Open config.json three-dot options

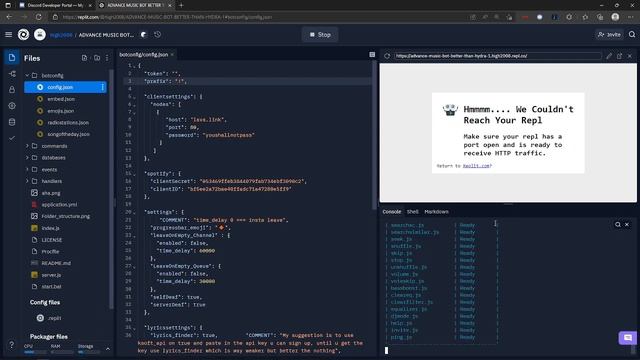coord(102,87)
